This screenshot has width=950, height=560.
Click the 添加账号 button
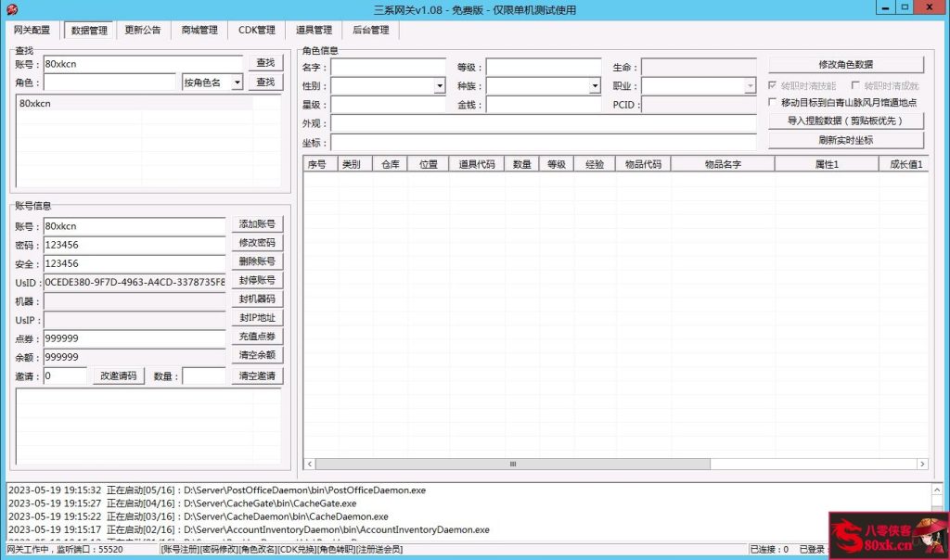click(257, 224)
